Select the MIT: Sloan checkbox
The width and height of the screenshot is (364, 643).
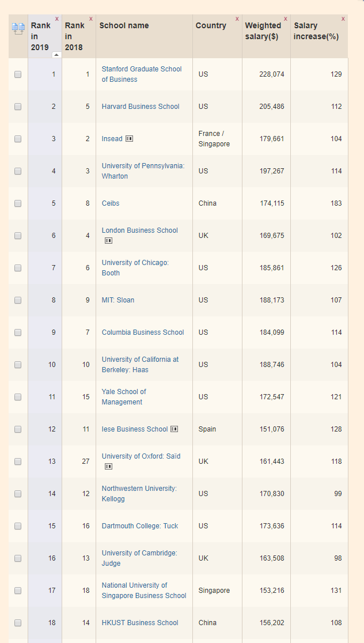pos(18,300)
